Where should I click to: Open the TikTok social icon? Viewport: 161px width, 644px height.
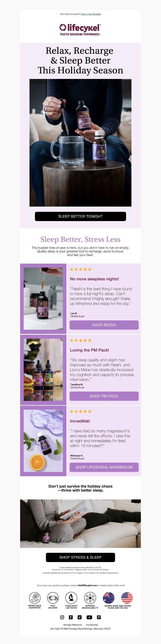(79, 617)
